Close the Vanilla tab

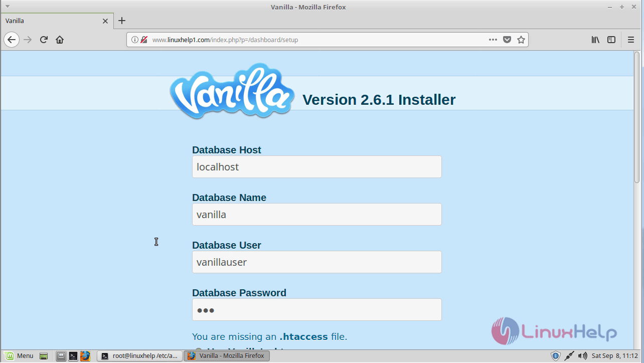(105, 21)
